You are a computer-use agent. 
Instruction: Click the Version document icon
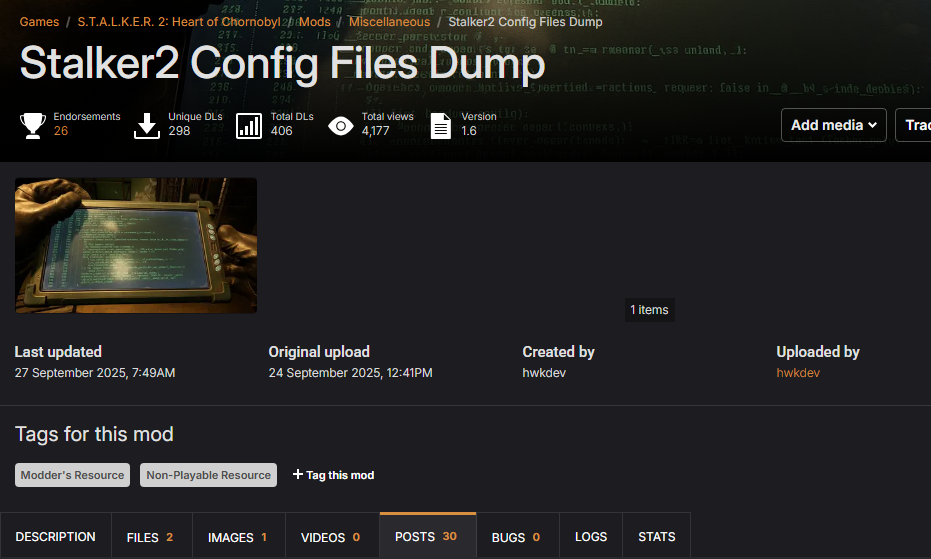click(441, 126)
